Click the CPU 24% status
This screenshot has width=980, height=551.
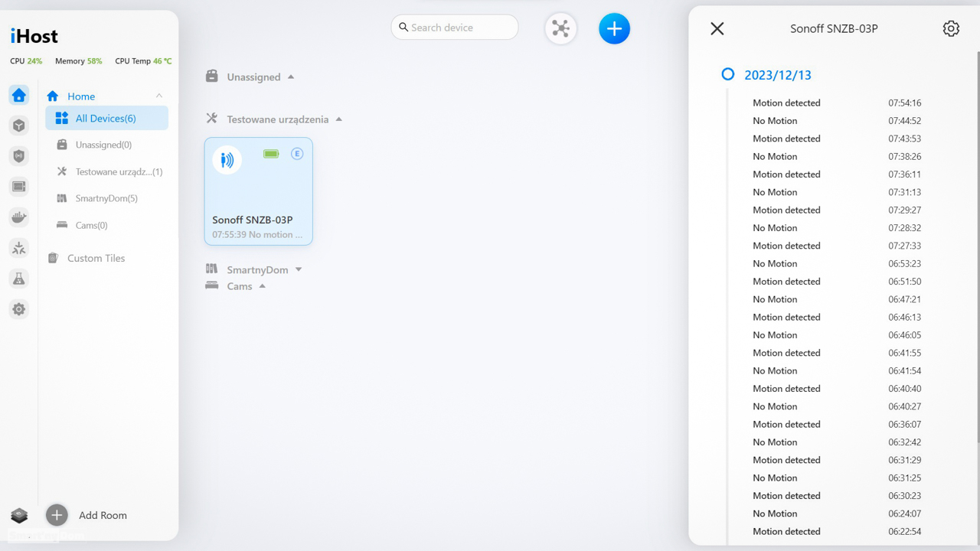(26, 60)
